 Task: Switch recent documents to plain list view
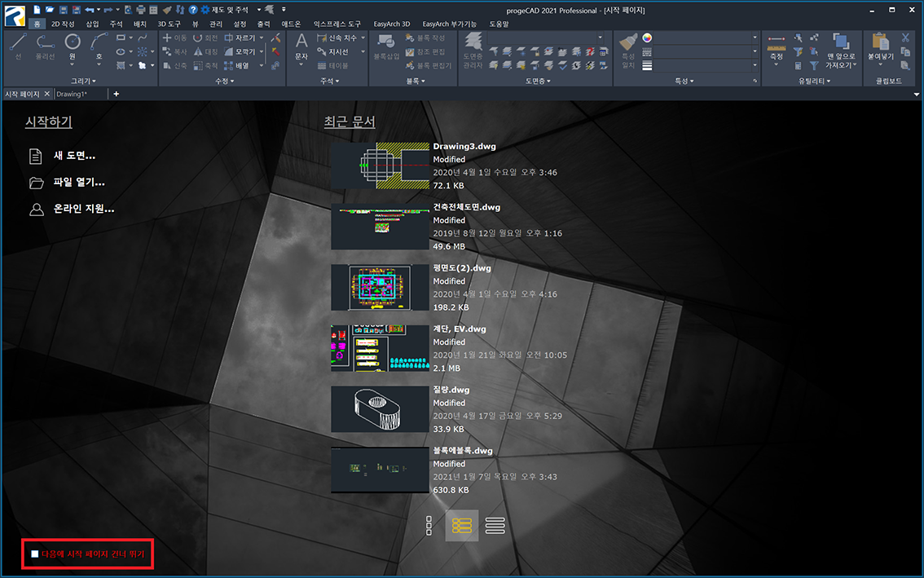click(x=495, y=526)
